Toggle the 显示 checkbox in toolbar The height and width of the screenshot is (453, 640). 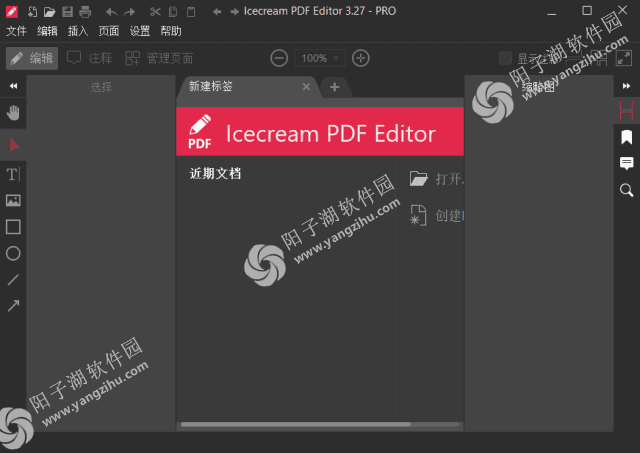click(x=505, y=58)
